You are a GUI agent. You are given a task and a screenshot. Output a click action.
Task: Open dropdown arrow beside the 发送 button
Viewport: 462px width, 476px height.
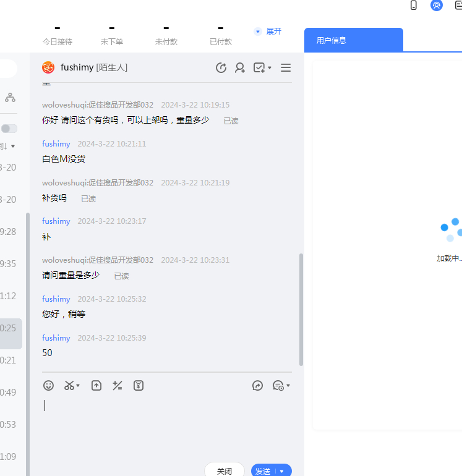click(282, 471)
